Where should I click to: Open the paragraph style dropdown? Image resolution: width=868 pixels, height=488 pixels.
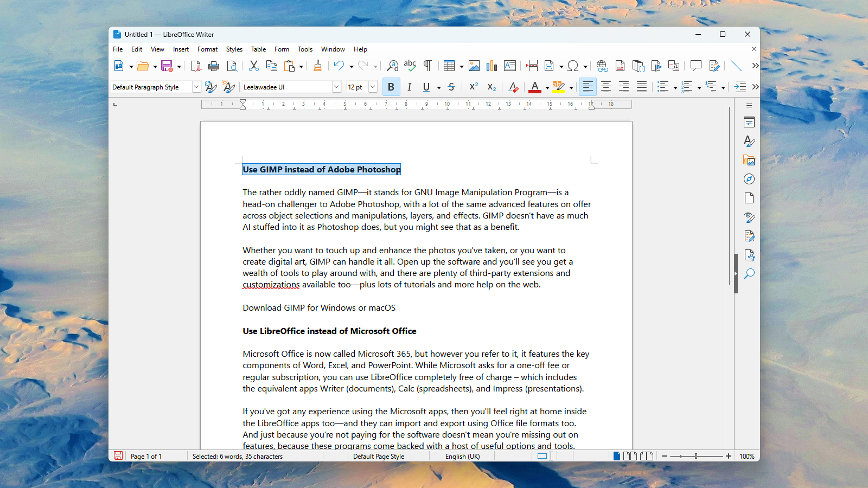[x=196, y=87]
